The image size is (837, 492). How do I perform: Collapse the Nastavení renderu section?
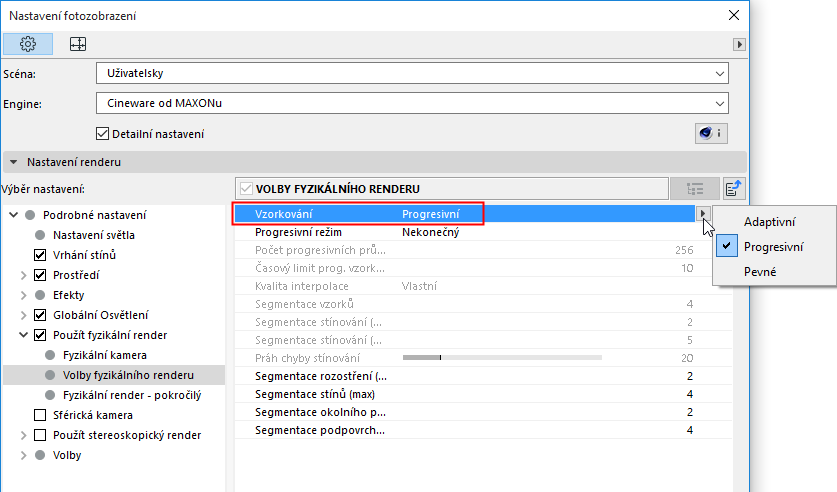pos(14,162)
